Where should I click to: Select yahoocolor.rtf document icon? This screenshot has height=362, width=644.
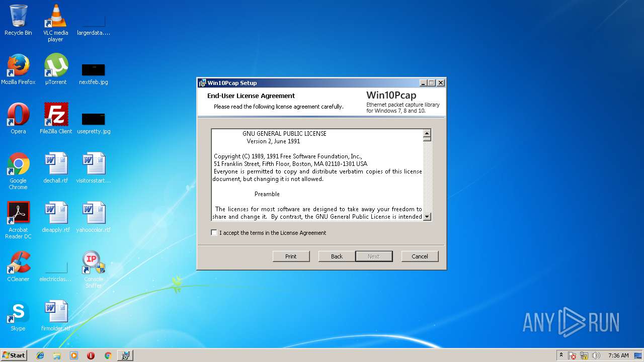(x=93, y=217)
